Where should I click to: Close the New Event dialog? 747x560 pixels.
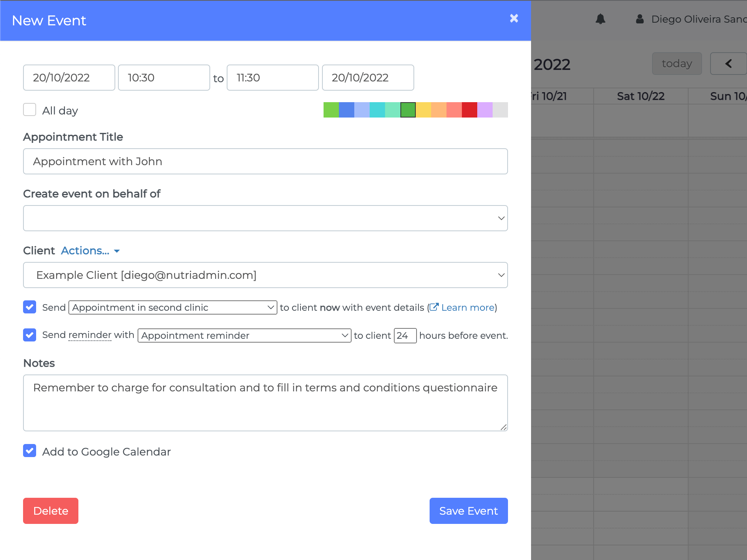point(514,18)
